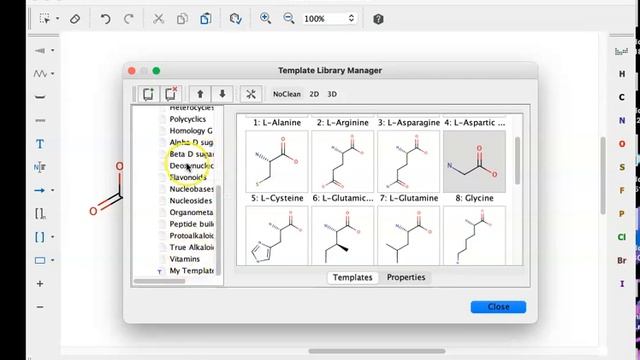Run the structure clean/check tool
Viewport: 640px width, 360px height.
click(x=236, y=19)
